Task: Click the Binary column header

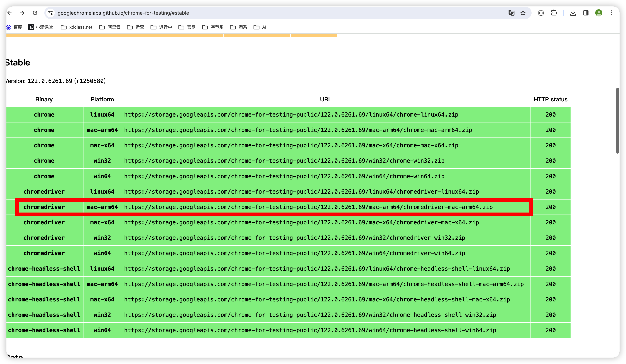Action: pos(44,99)
